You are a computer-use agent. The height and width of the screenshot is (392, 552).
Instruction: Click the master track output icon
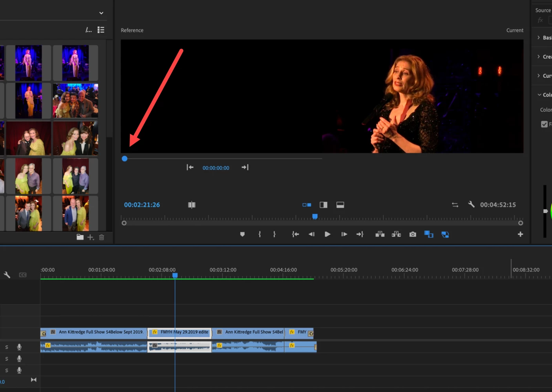[x=34, y=380]
